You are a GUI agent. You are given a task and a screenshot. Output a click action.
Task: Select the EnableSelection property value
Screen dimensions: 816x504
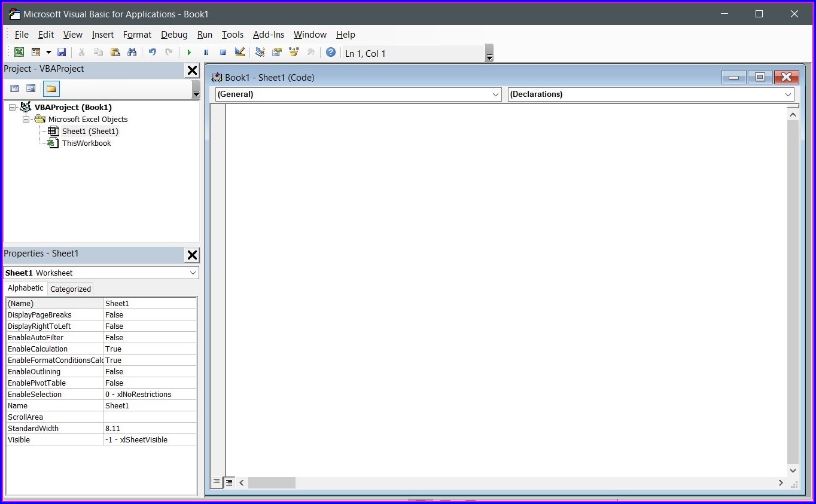click(150, 394)
